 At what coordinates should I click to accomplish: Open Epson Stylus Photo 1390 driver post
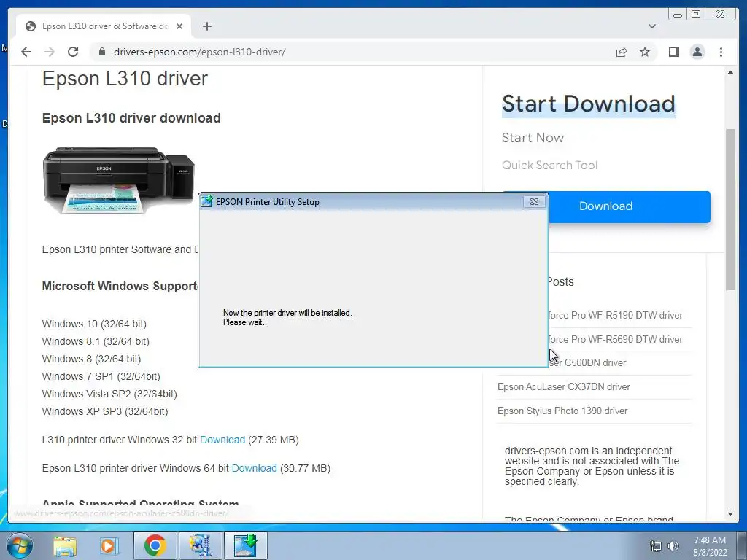[x=562, y=411]
